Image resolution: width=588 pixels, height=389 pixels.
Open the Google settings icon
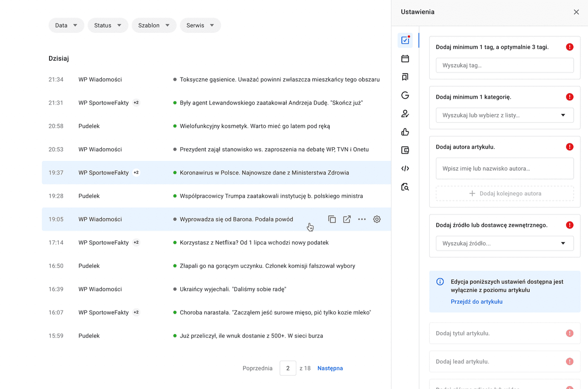(405, 95)
